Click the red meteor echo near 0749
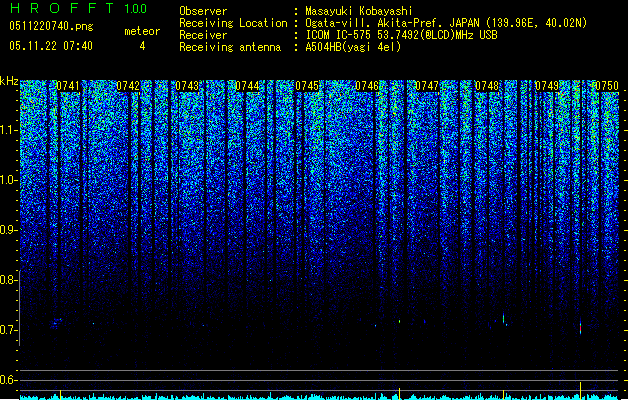Image resolution: width=629 pixels, height=400 pixels. pos(580,327)
